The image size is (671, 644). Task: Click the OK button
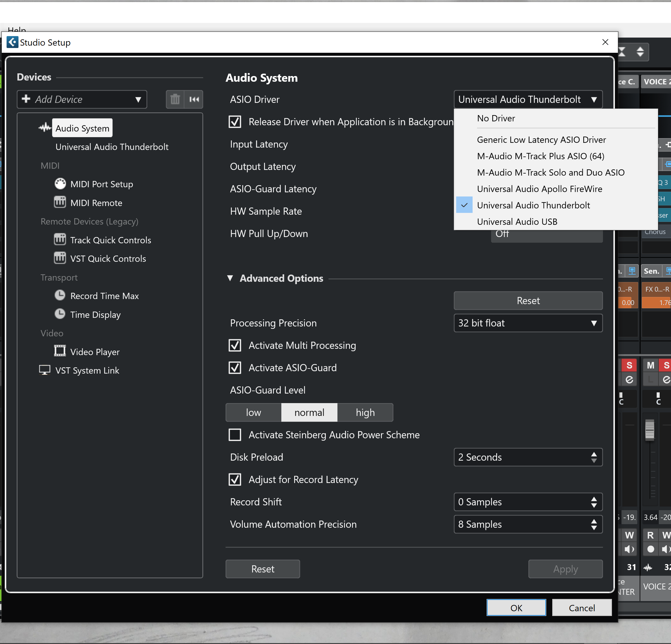pos(516,608)
